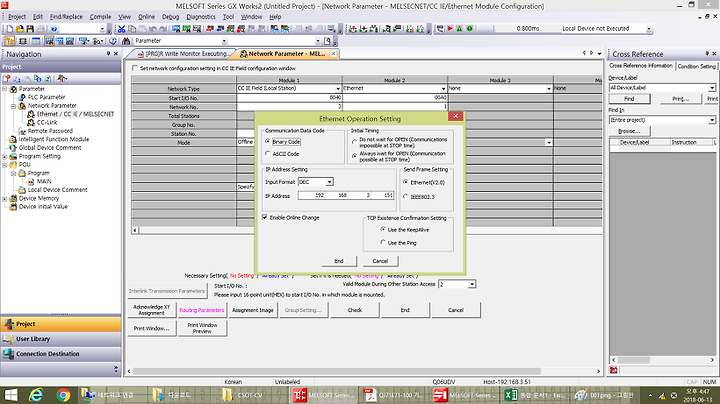Open Internet Explorer from taskbar
This screenshot has height=404, width=720.
click(36, 395)
